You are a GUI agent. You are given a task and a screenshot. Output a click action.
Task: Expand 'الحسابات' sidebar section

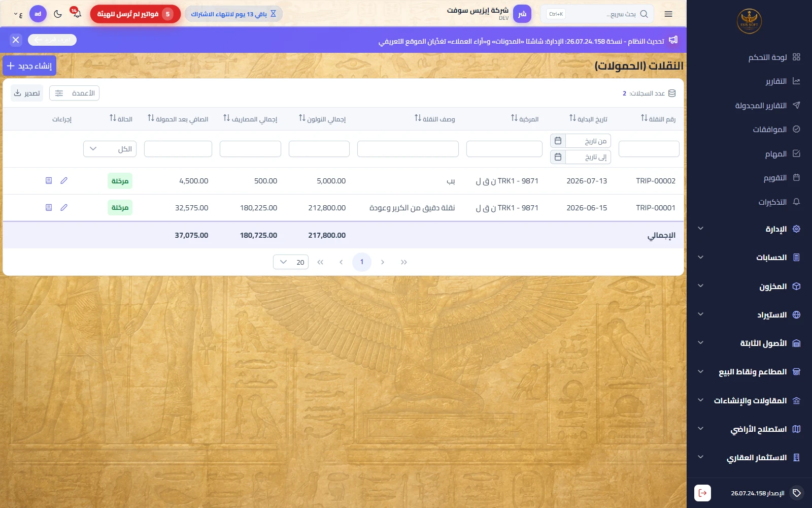point(749,258)
